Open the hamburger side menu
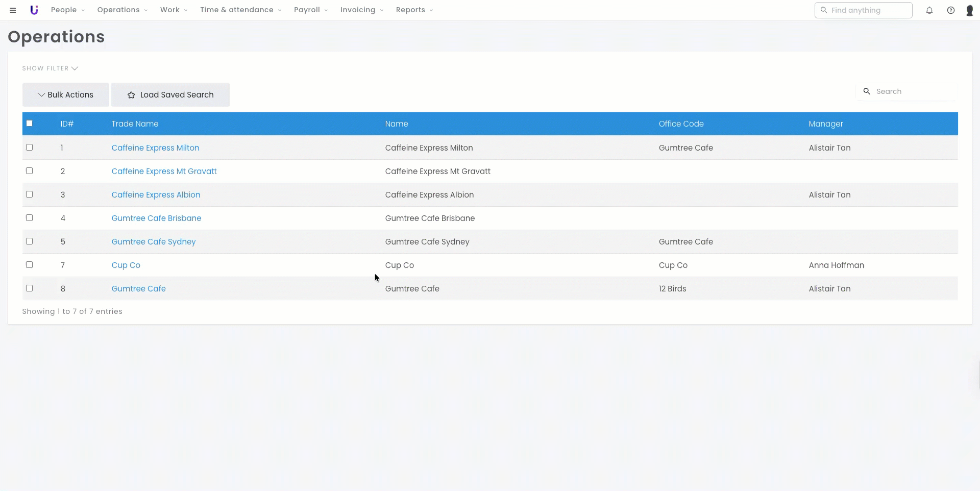980x491 pixels. coord(13,10)
